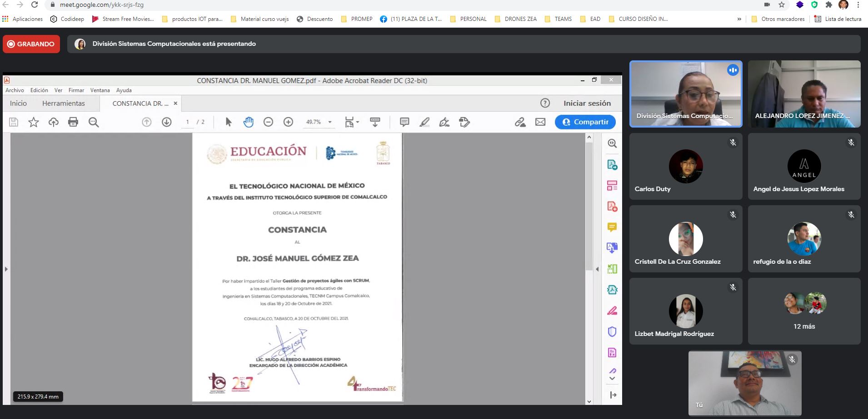Open the Archivo menu
The image size is (868, 419).
coord(15,90)
